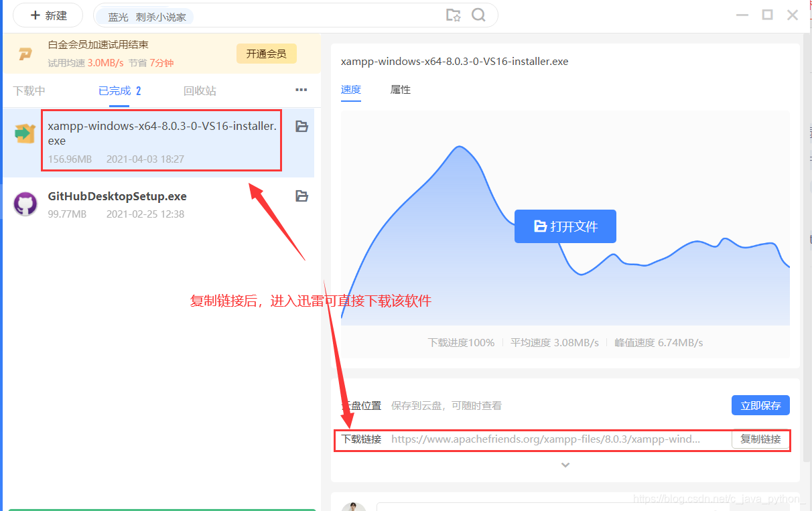Switch to the 回收站 tab

200,91
